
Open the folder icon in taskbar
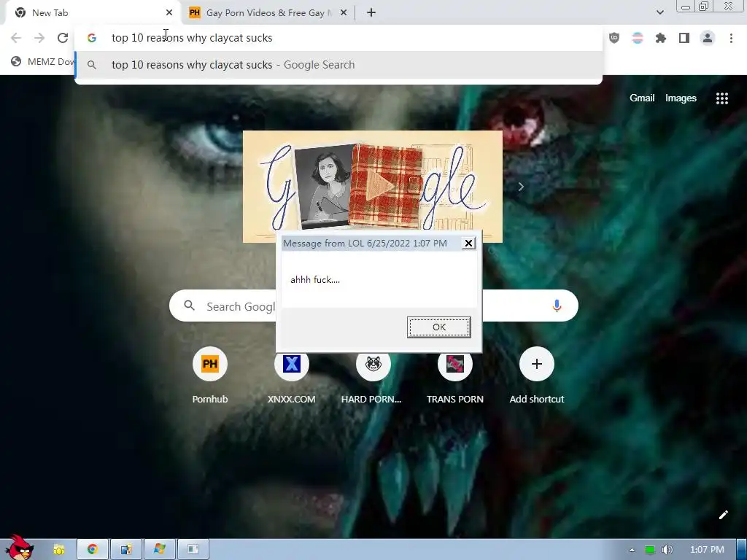point(59,550)
